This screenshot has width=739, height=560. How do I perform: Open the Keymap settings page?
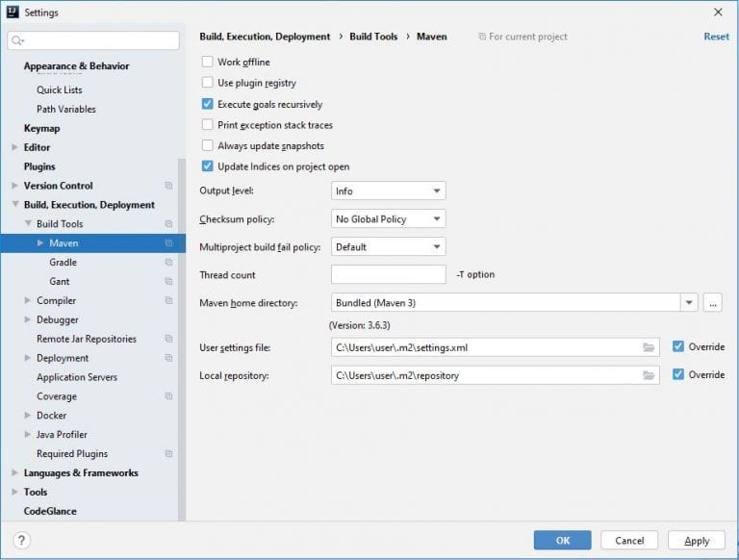42,128
